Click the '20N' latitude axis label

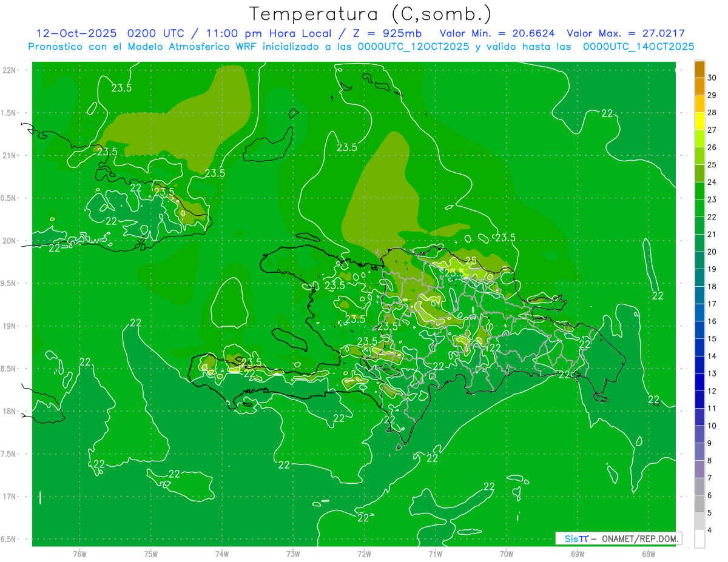point(10,241)
